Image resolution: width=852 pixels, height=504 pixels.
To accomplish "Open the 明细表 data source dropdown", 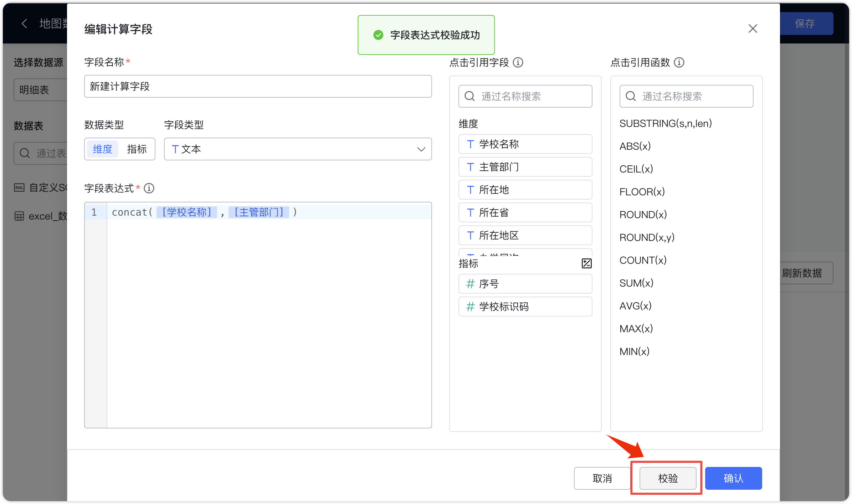I will (41, 90).
